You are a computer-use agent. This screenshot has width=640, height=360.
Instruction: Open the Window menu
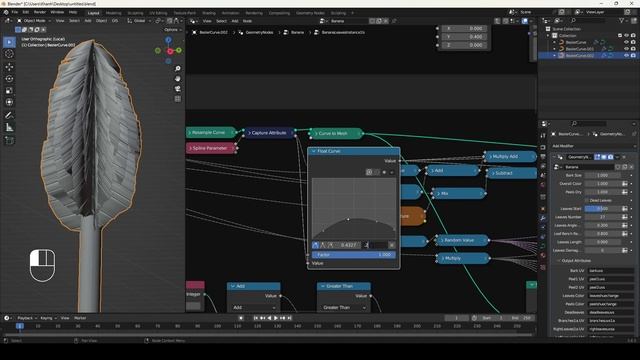click(57, 12)
